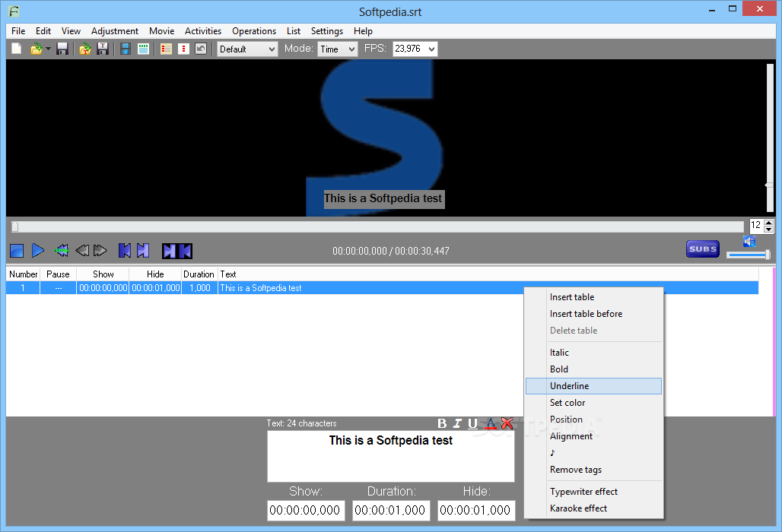Stop video playback
This screenshot has width=782, height=532.
(17, 251)
